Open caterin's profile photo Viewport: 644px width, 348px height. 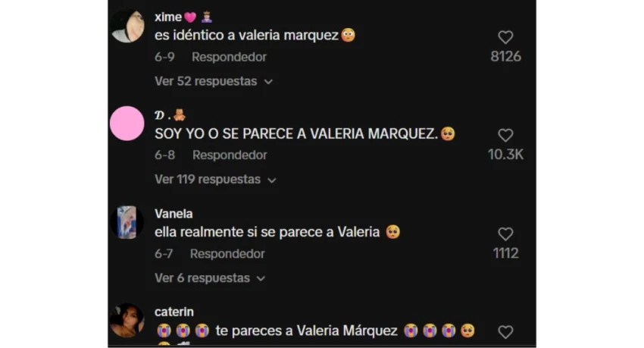click(127, 321)
